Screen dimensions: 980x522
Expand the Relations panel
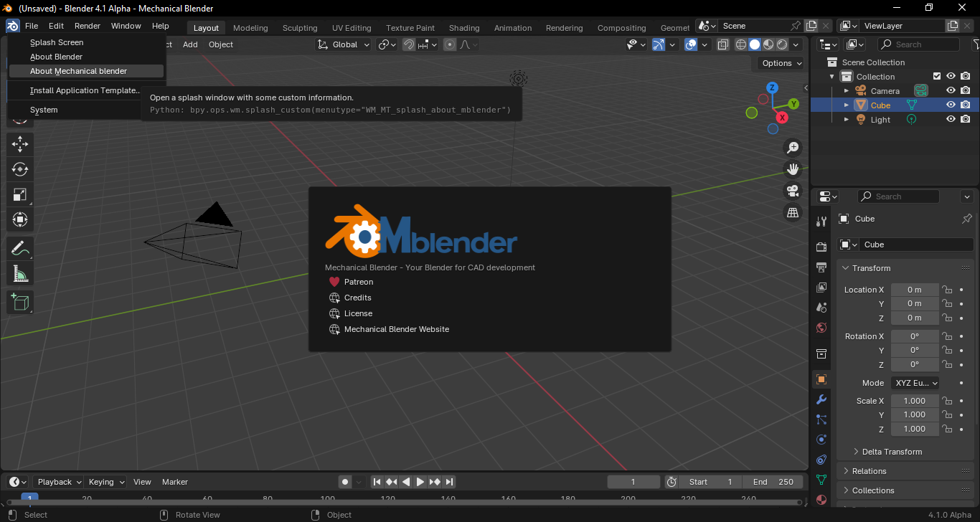[905, 471]
